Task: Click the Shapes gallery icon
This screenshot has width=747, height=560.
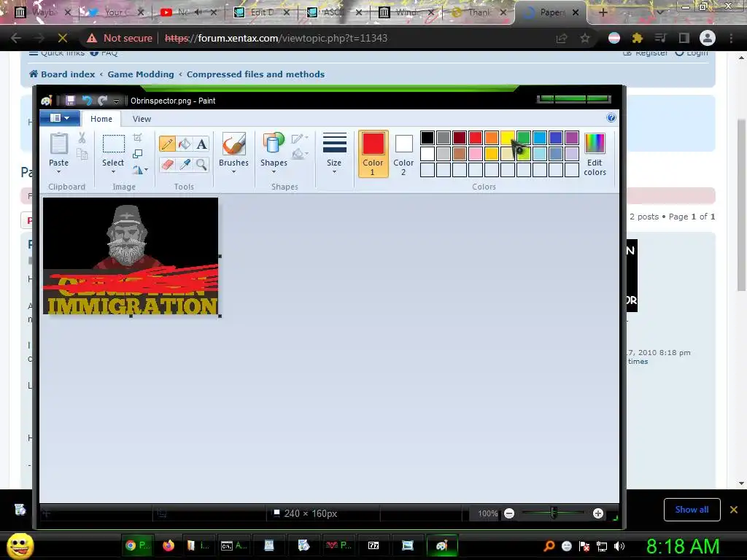Action: tap(274, 144)
